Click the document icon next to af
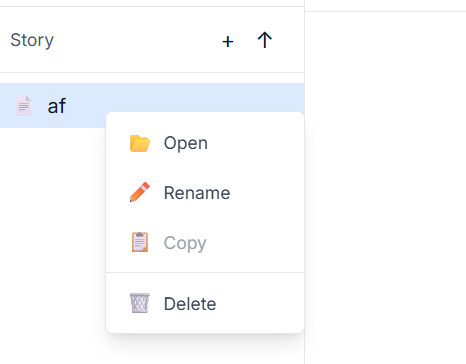This screenshot has width=466, height=364. tap(24, 106)
